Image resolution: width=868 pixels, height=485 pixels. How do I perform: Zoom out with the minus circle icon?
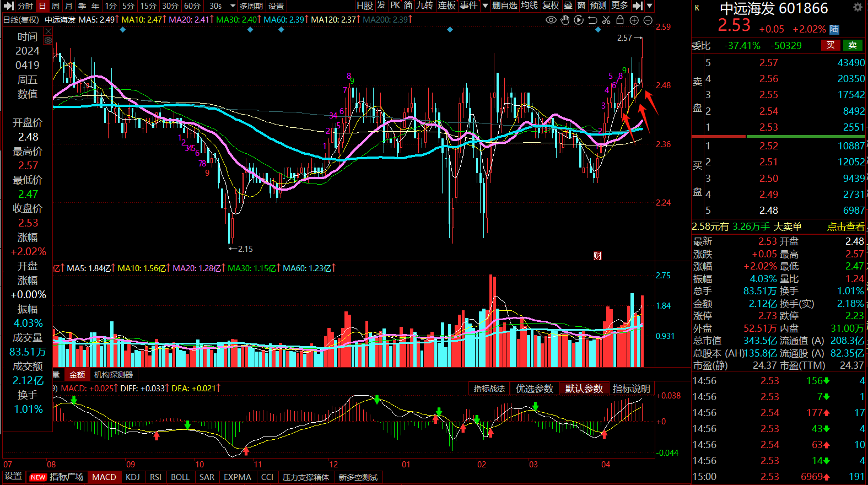[x=648, y=20]
